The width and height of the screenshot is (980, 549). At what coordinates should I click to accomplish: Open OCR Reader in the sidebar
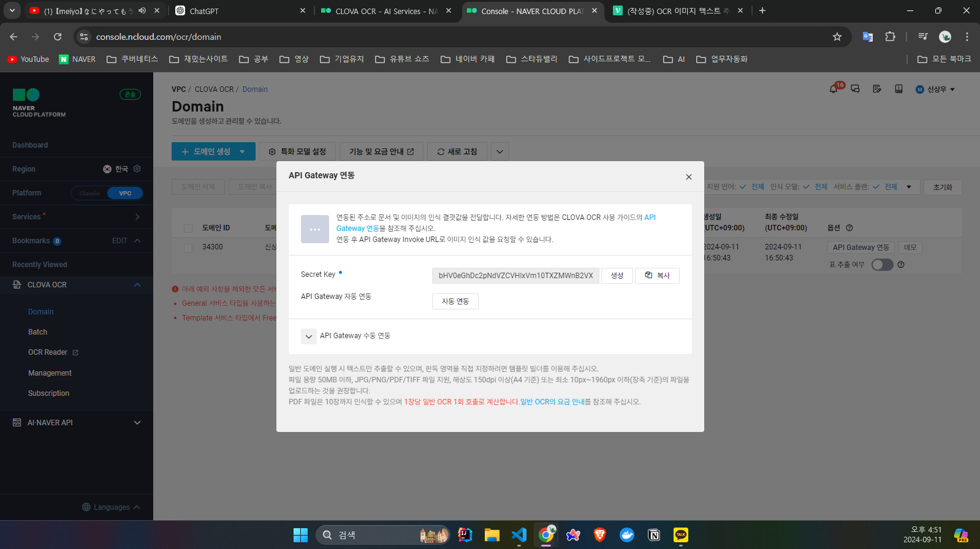[x=53, y=352]
